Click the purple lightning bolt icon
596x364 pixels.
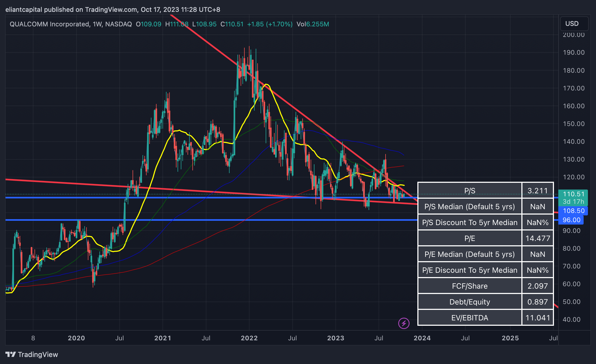click(x=404, y=323)
